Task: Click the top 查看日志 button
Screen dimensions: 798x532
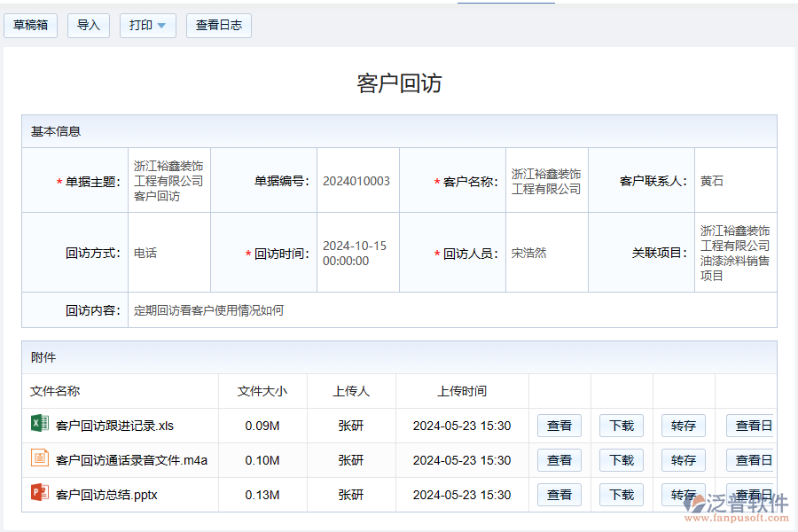Action: pos(218,25)
